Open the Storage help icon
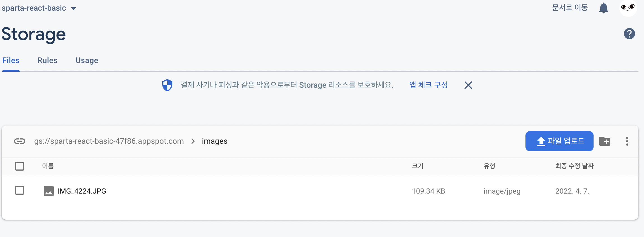This screenshot has height=237, width=644. coord(629,34)
